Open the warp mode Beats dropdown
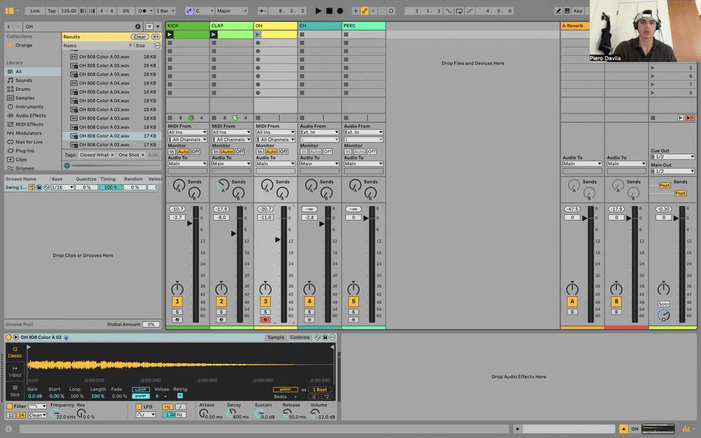The height and width of the screenshot is (438, 701). 285,397
